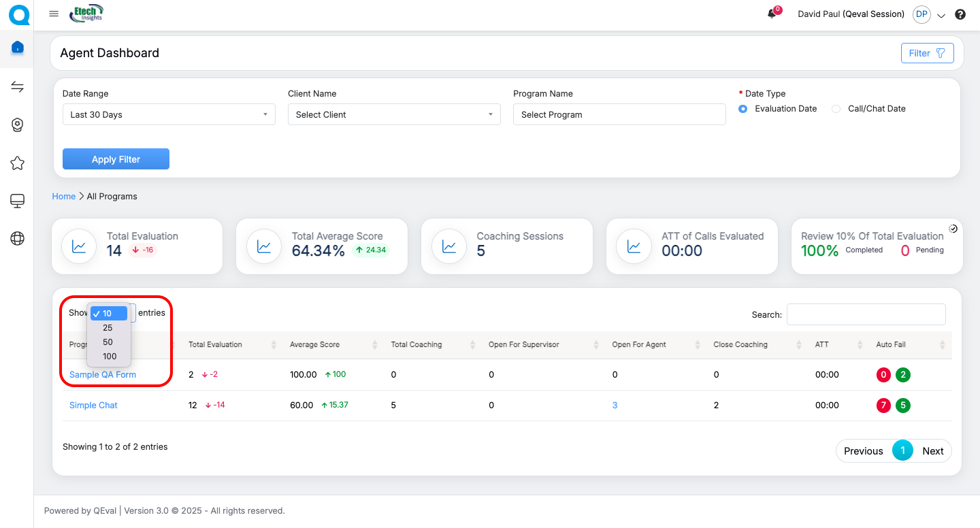
Task: Choose 25 in the entries list
Action: tap(108, 328)
